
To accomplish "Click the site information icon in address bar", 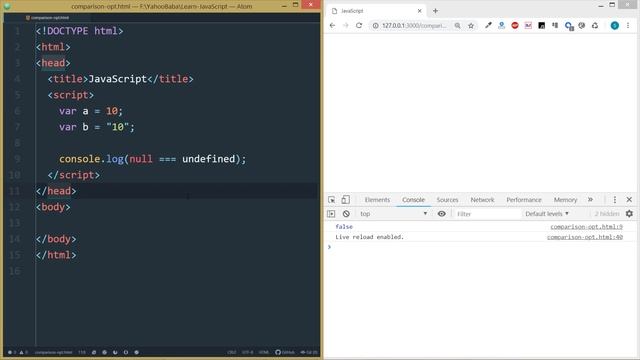I will (375, 25).
